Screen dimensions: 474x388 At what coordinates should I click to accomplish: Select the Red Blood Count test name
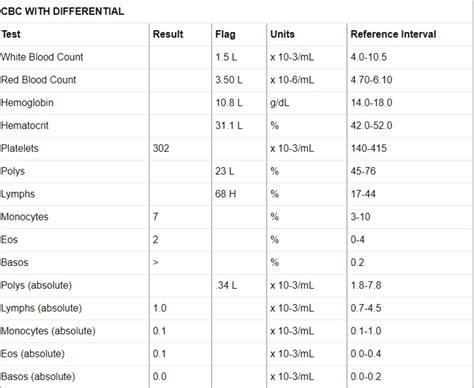(x=39, y=80)
